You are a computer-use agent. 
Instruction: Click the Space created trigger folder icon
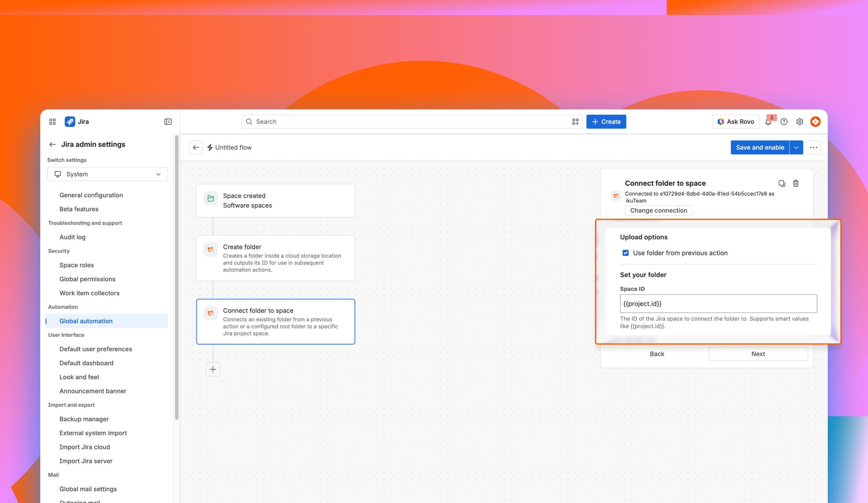[x=210, y=198]
